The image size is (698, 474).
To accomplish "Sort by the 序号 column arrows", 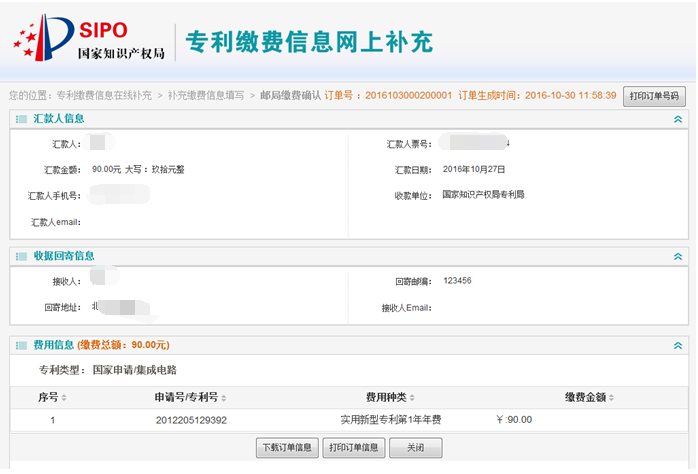I will coord(64,397).
